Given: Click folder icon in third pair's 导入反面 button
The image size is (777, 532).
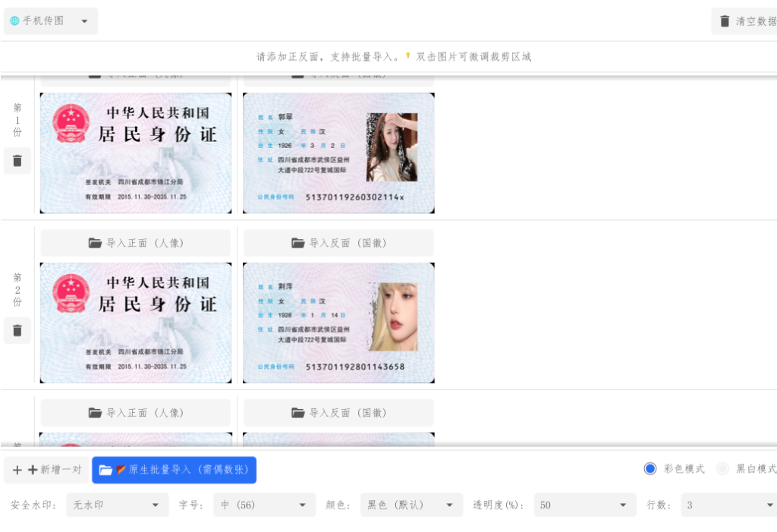Looking at the screenshot, I should 297,413.
